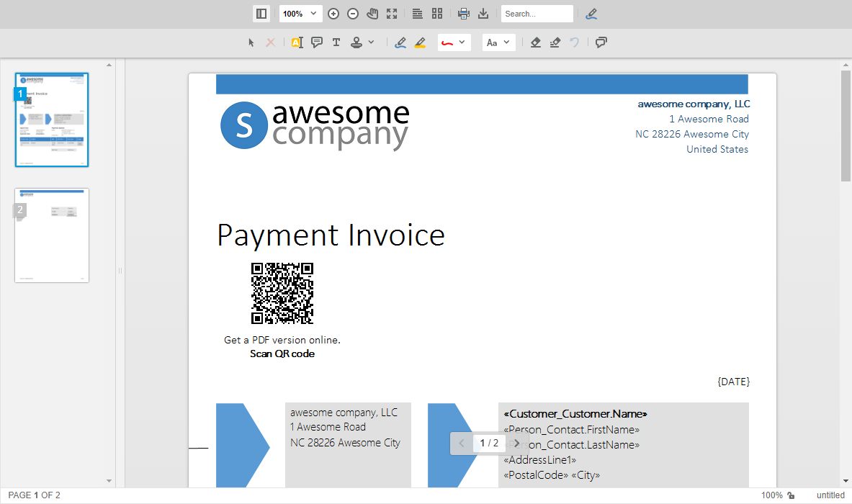Viewport: 852px width, 504px height.
Task: Click the PAGE 1 OF 2 status text
Action: tap(35, 495)
